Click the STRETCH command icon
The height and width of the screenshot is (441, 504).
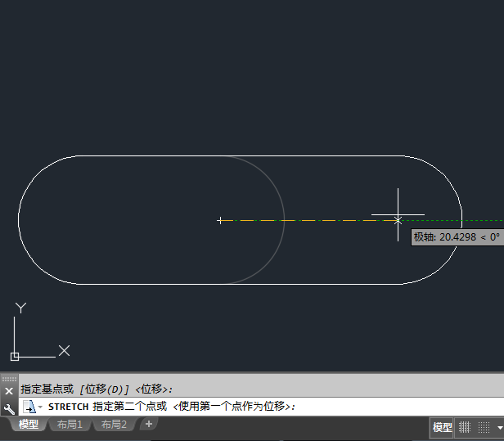(x=29, y=407)
